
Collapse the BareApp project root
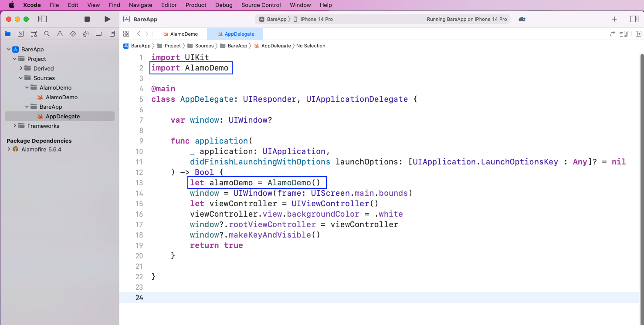click(9, 49)
